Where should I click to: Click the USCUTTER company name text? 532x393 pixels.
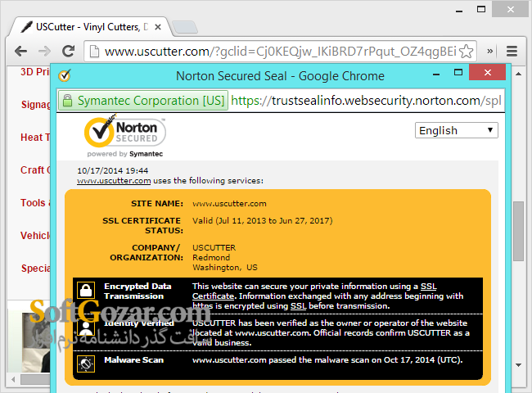pyautogui.click(x=214, y=248)
